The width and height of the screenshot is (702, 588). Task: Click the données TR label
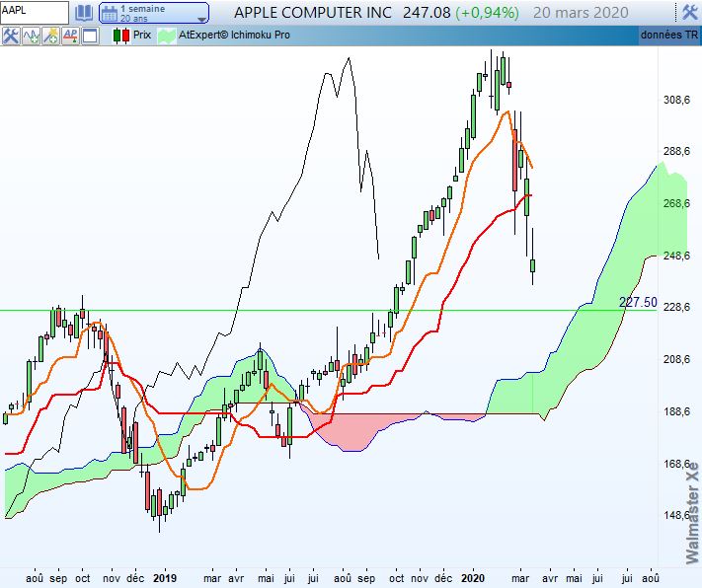668,35
